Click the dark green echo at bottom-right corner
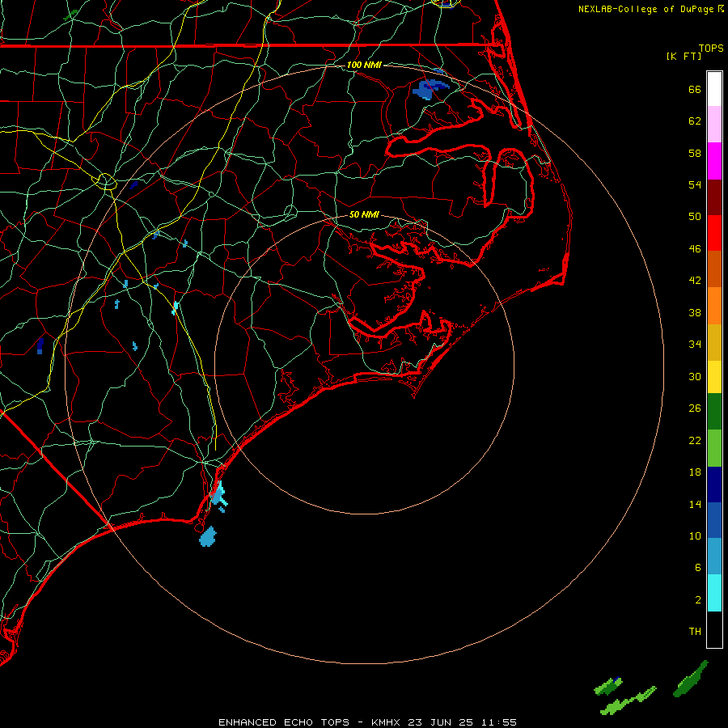 691,679
